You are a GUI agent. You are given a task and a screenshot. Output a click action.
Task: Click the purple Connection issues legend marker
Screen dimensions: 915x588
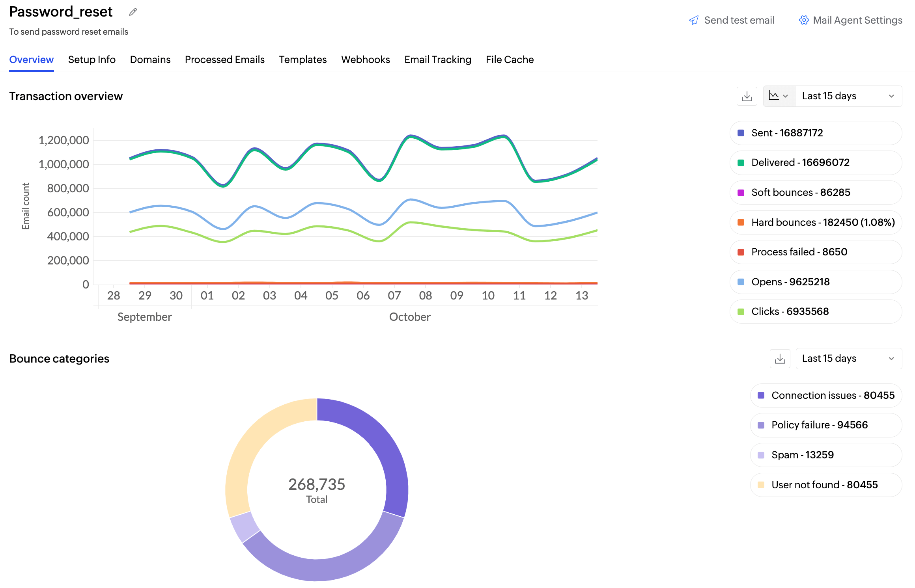tap(761, 395)
